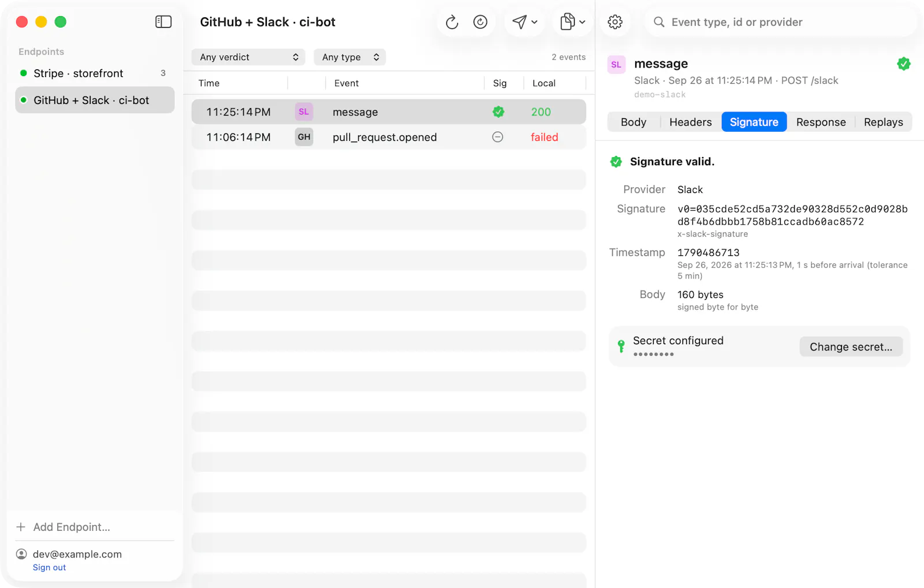Click the green seal at the detail header corner

coord(904,64)
